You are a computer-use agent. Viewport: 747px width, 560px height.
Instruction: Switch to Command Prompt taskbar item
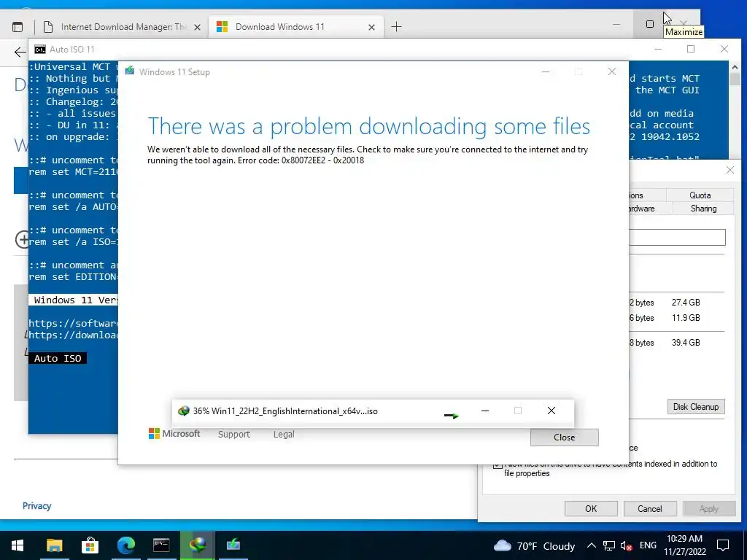pos(161,545)
